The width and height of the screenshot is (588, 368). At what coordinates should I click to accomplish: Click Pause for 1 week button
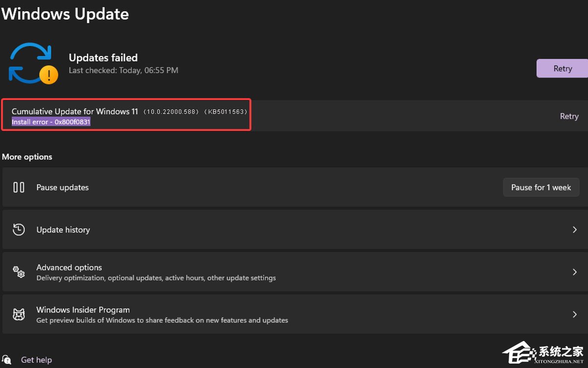(x=541, y=187)
